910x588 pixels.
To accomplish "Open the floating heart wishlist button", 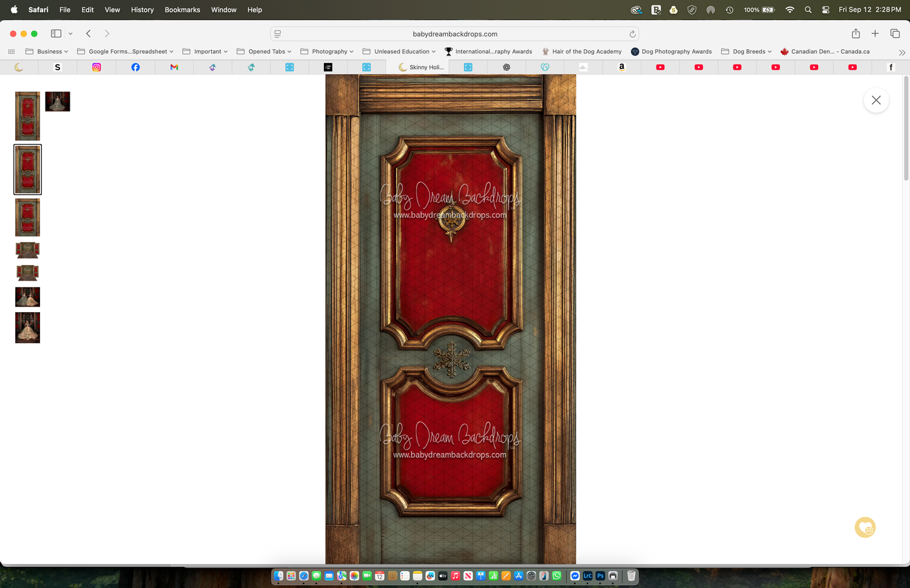I will (865, 527).
